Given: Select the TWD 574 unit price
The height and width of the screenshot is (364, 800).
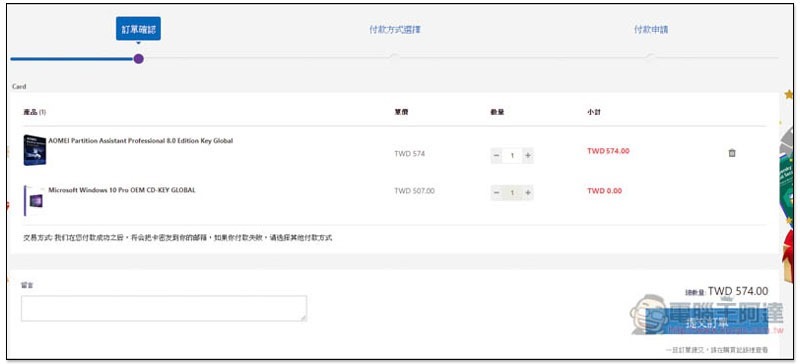Looking at the screenshot, I should coord(409,154).
